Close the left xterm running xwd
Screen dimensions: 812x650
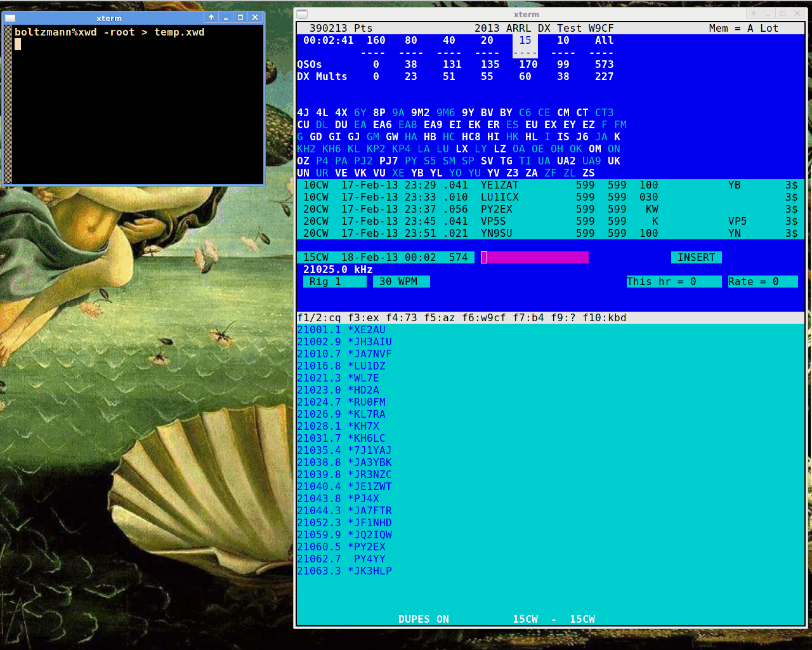tap(255, 17)
